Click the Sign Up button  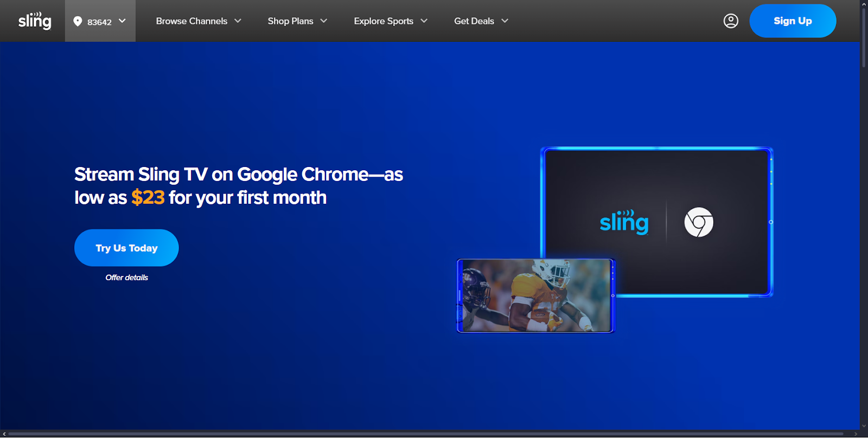793,21
